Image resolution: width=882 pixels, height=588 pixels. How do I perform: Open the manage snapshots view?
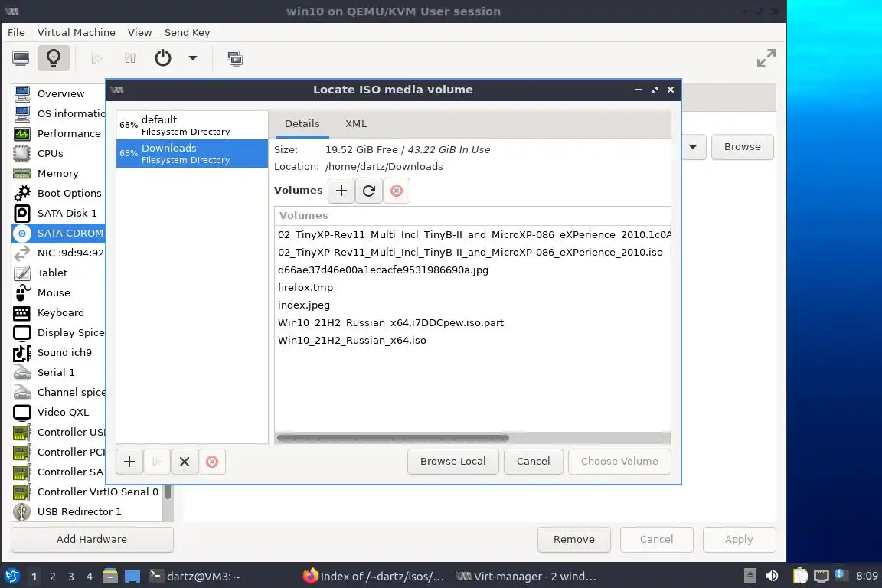(234, 58)
